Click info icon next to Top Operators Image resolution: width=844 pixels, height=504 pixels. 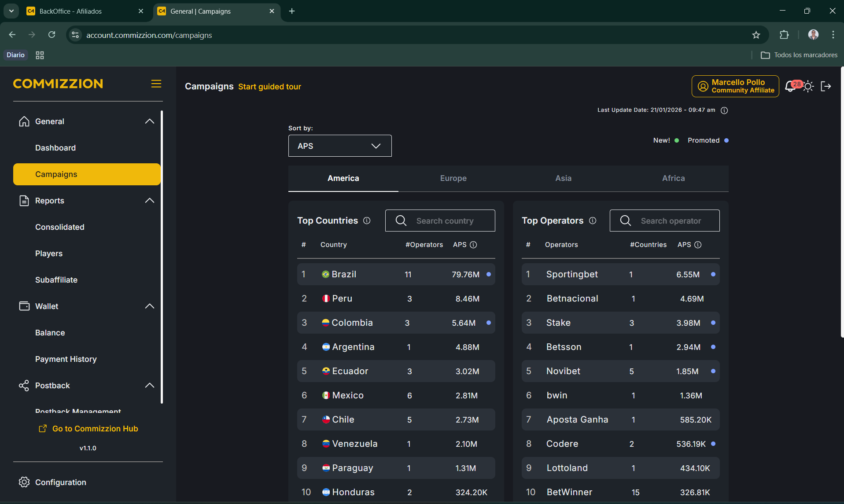click(593, 221)
